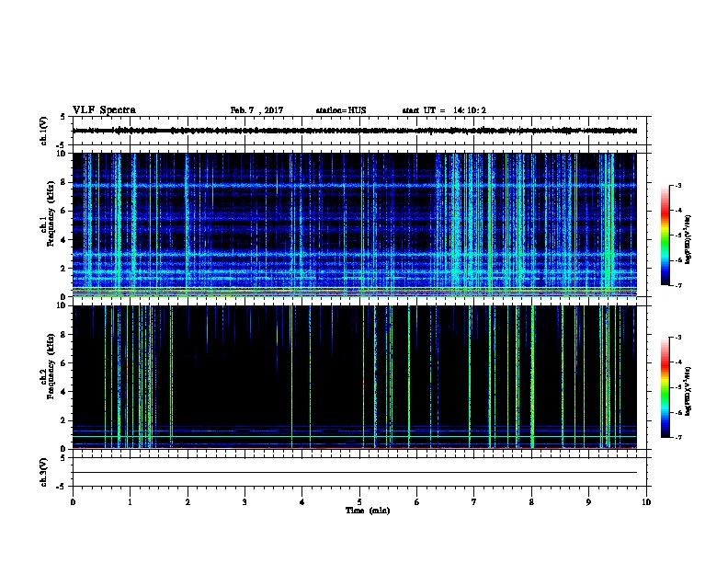Click the ch.2 frequency tick label "2"
This screenshot has width=728, height=563.
click(64, 420)
